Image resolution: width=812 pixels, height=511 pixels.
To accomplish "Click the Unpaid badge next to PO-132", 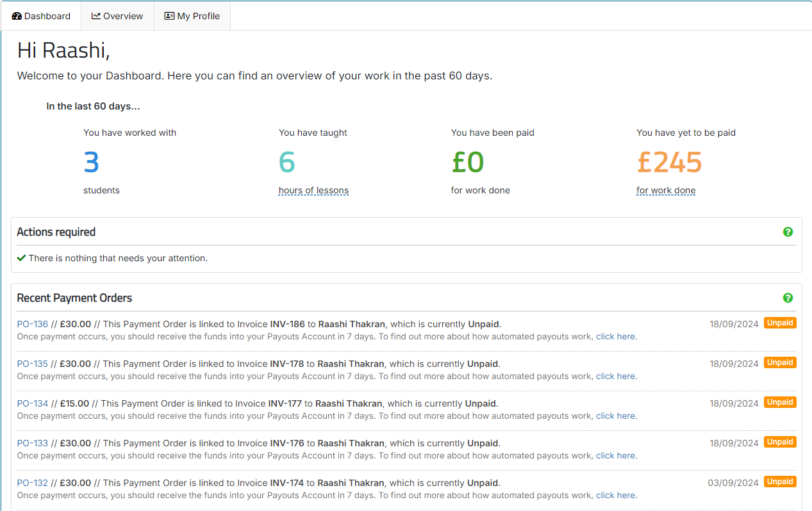I will 780,482.
